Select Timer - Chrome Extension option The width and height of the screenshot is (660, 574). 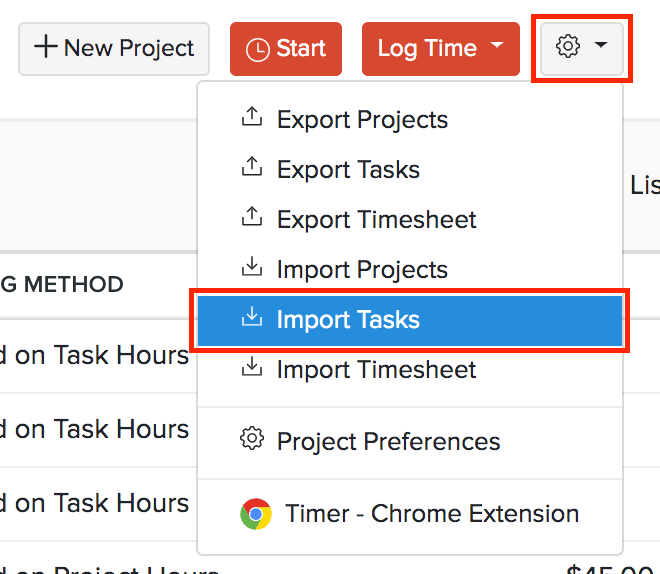(x=432, y=514)
